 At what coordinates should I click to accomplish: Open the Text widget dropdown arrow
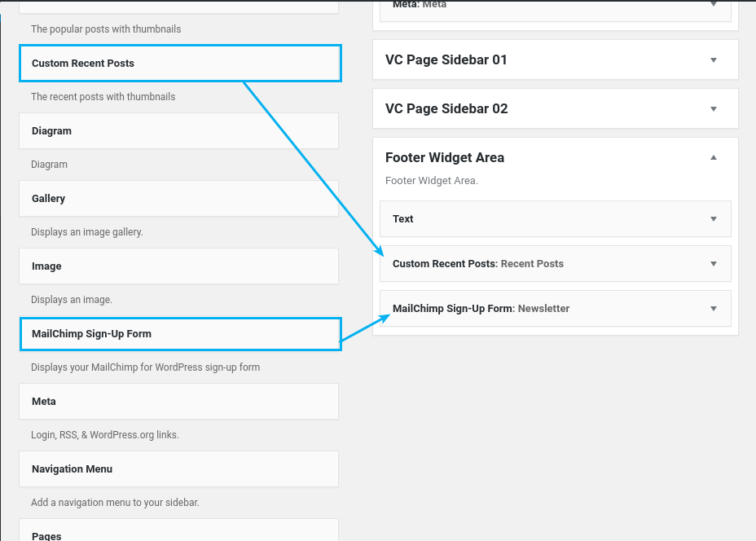(x=714, y=219)
